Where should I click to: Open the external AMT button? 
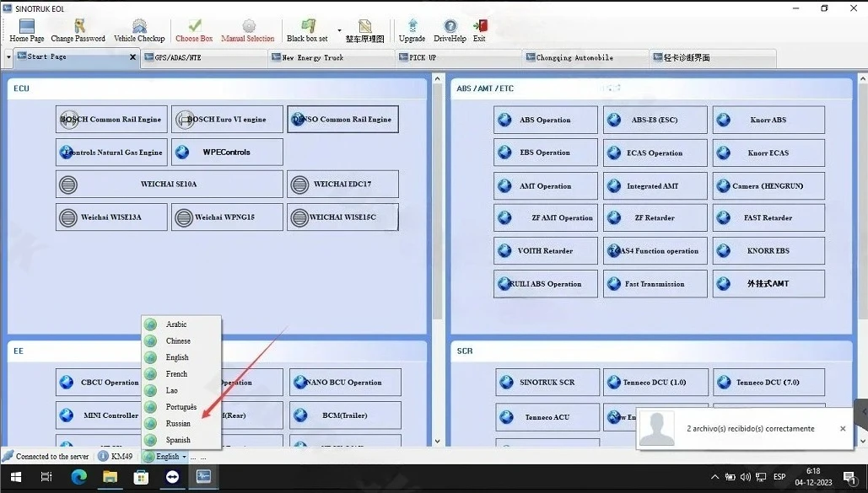coord(768,284)
